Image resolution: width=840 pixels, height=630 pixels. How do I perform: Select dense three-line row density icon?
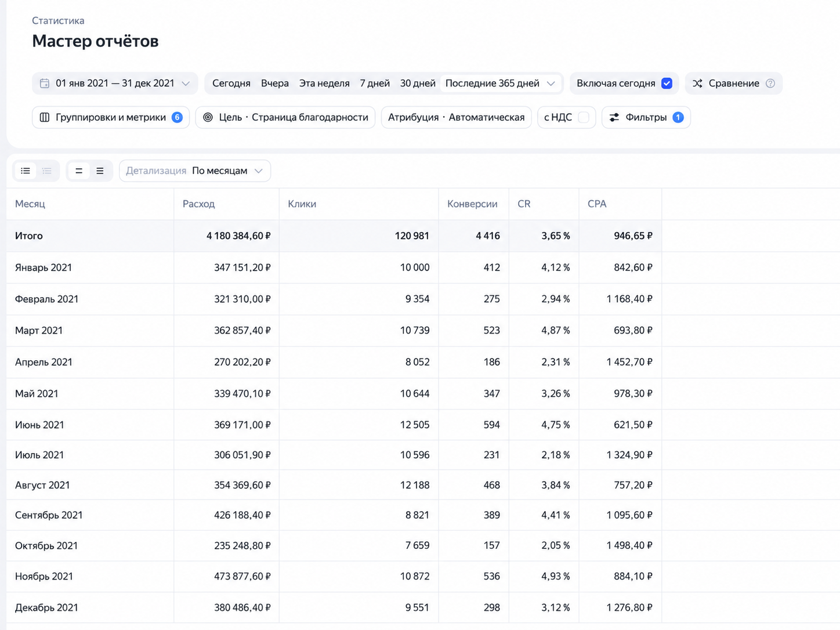point(100,171)
